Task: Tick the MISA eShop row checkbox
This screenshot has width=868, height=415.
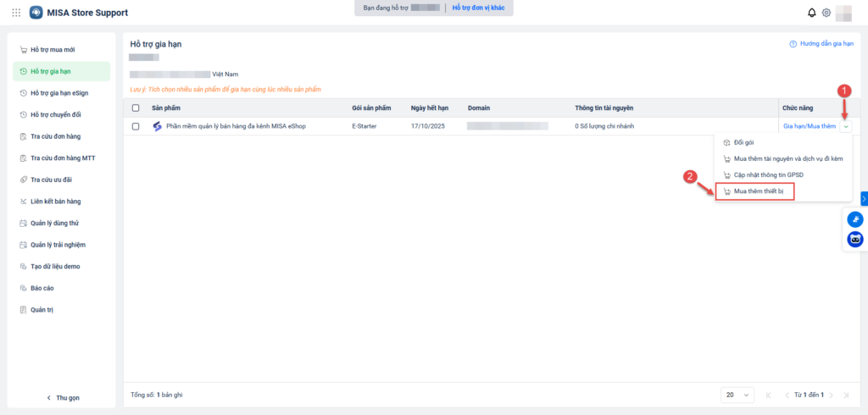Action: click(x=136, y=126)
